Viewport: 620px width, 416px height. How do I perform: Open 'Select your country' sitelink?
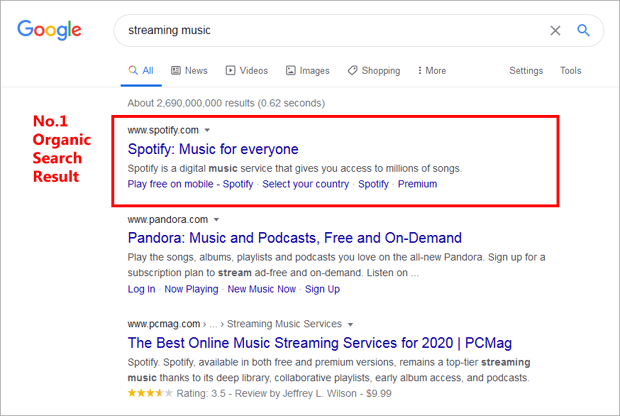point(306,184)
